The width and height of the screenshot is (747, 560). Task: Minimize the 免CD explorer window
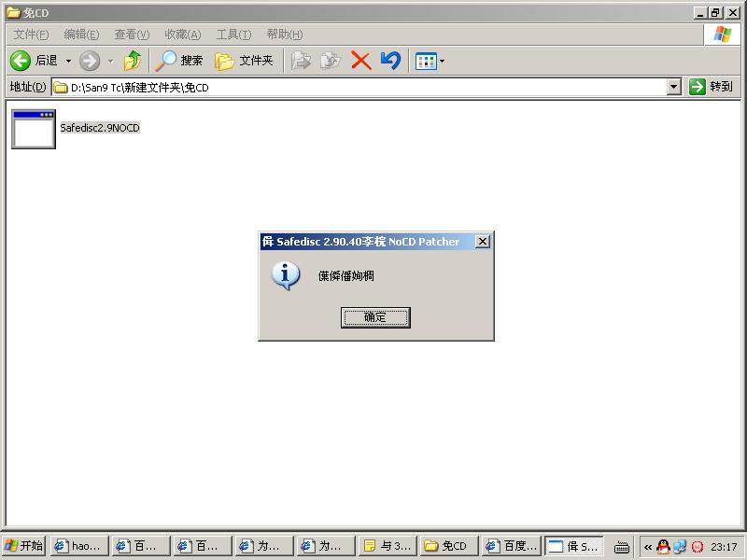point(699,13)
